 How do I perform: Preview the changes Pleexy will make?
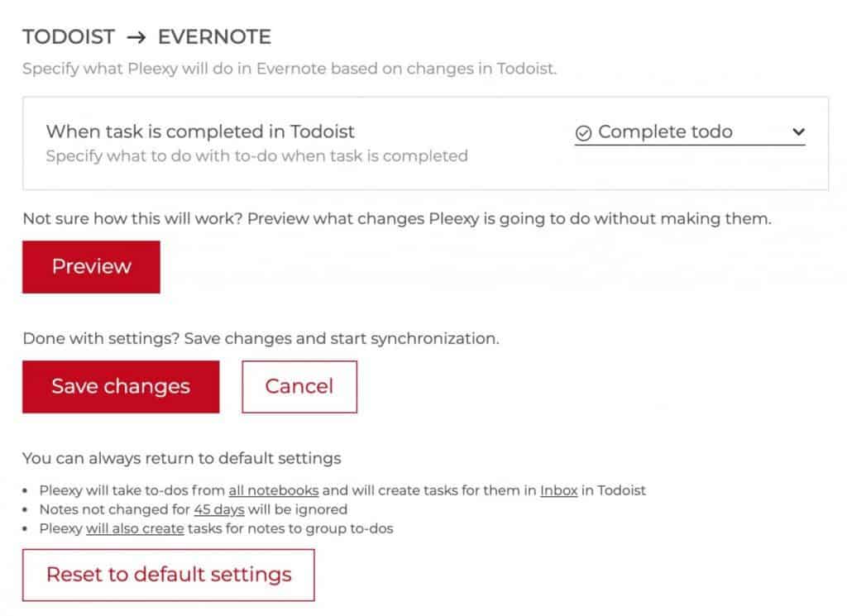pyautogui.click(x=91, y=267)
